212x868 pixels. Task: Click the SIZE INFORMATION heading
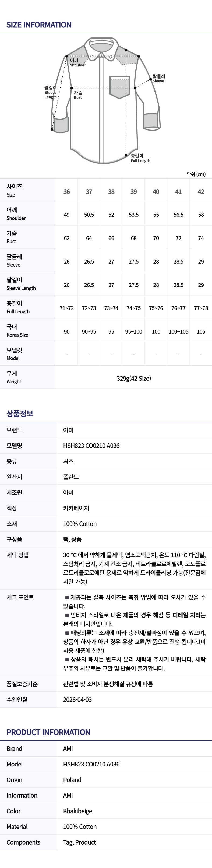[39, 25]
